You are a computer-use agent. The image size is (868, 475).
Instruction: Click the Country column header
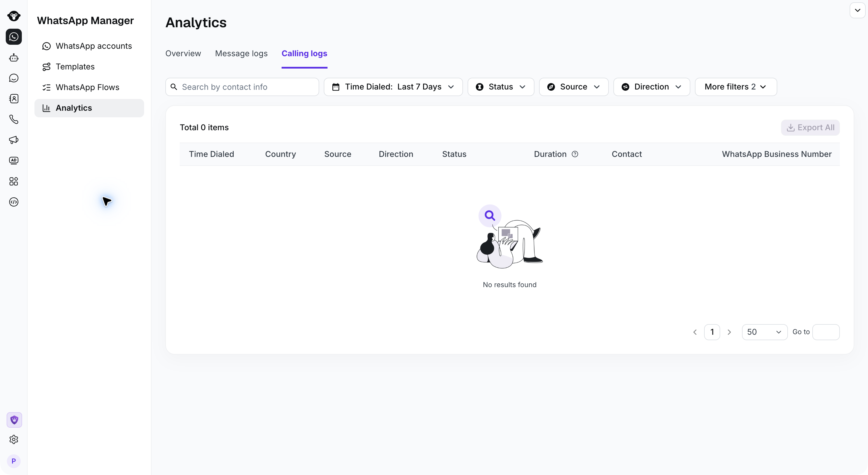click(x=280, y=154)
